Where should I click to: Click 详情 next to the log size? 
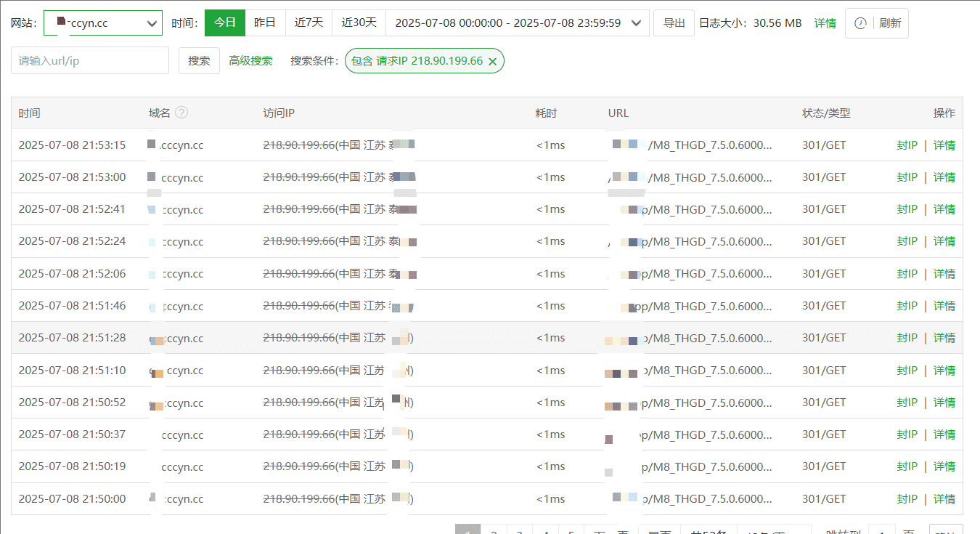[825, 23]
